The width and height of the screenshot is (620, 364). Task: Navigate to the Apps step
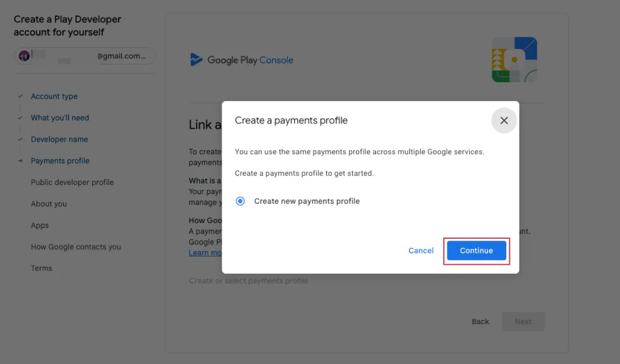40,226
